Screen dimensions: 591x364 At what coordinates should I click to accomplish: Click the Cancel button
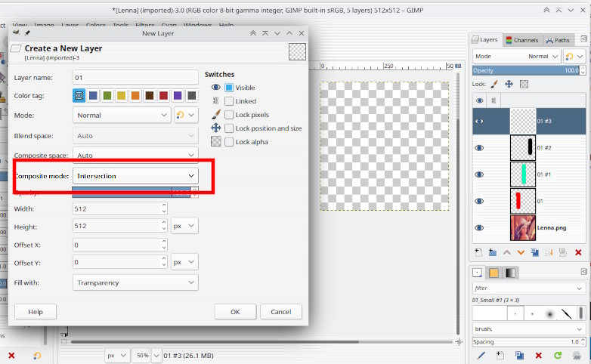coord(280,312)
